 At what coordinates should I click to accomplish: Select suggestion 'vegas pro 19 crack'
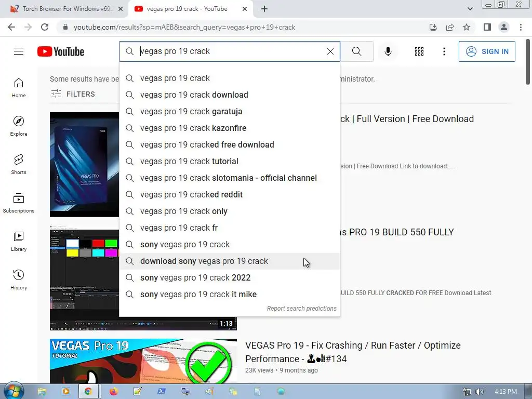(229, 78)
